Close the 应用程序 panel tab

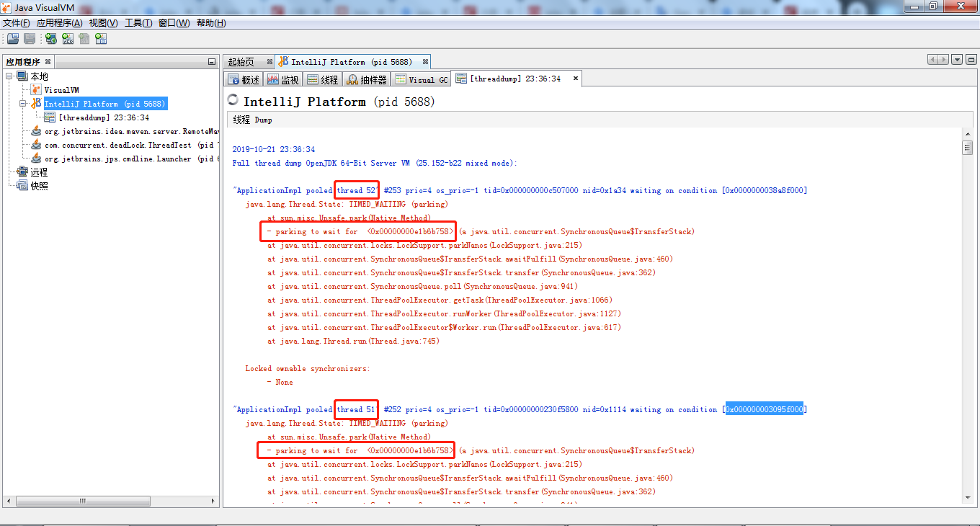(x=48, y=62)
